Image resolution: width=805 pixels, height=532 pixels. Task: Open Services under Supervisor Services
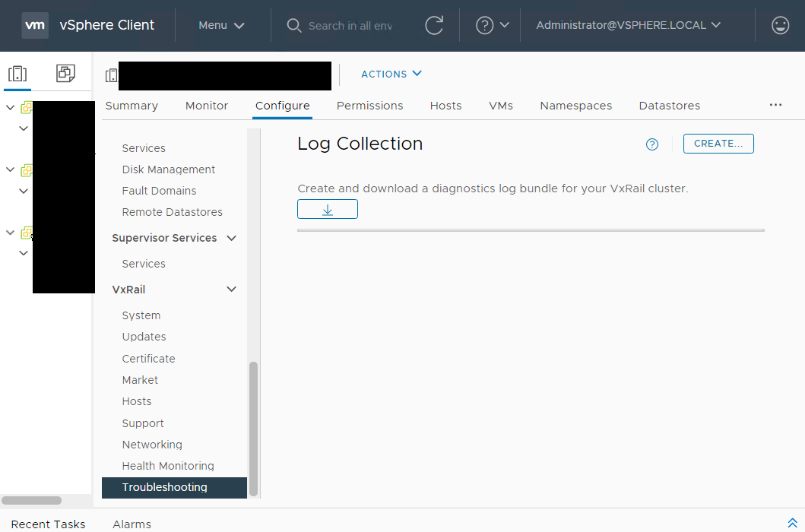point(144,264)
